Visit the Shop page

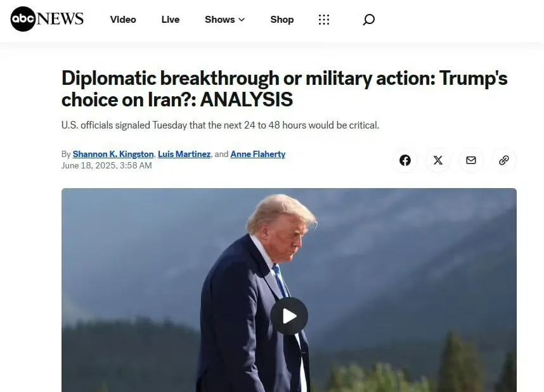point(282,20)
